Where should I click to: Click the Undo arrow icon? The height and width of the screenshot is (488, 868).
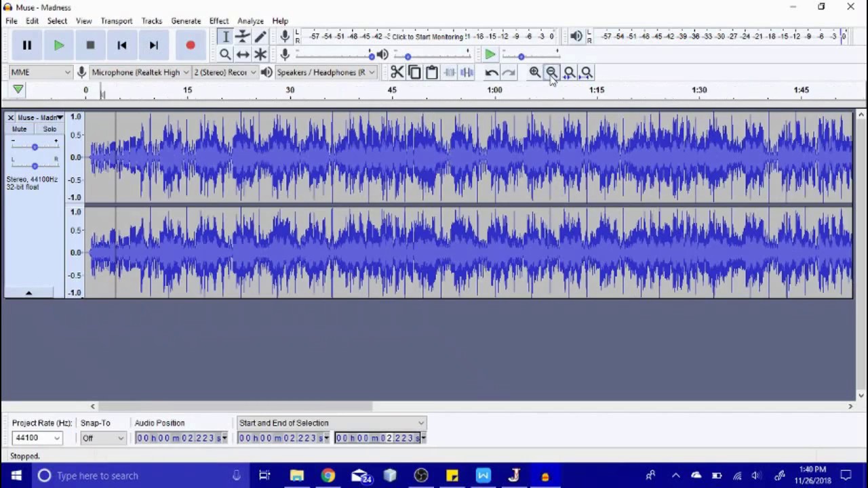pyautogui.click(x=491, y=73)
